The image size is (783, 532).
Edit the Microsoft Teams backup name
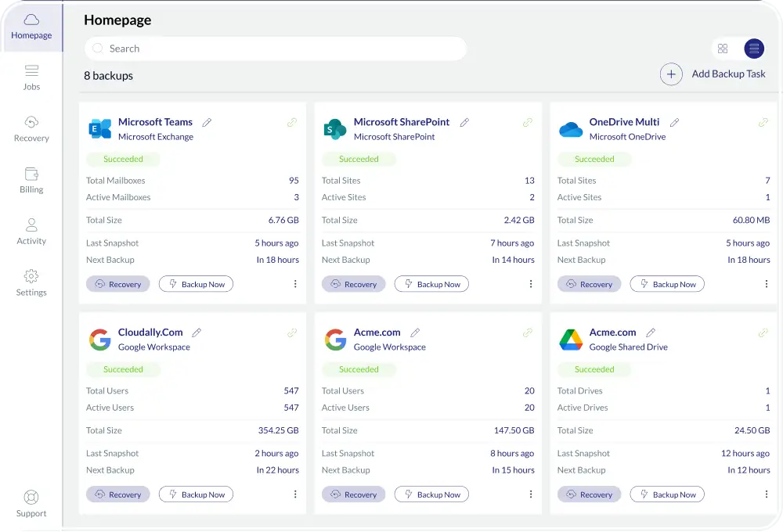point(207,122)
